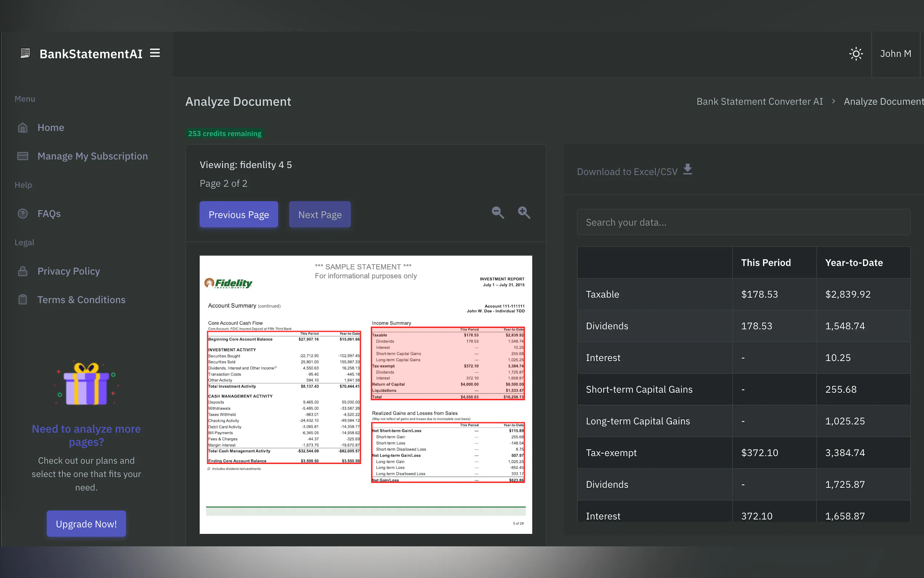Zoom in on the document preview

pyautogui.click(x=524, y=213)
